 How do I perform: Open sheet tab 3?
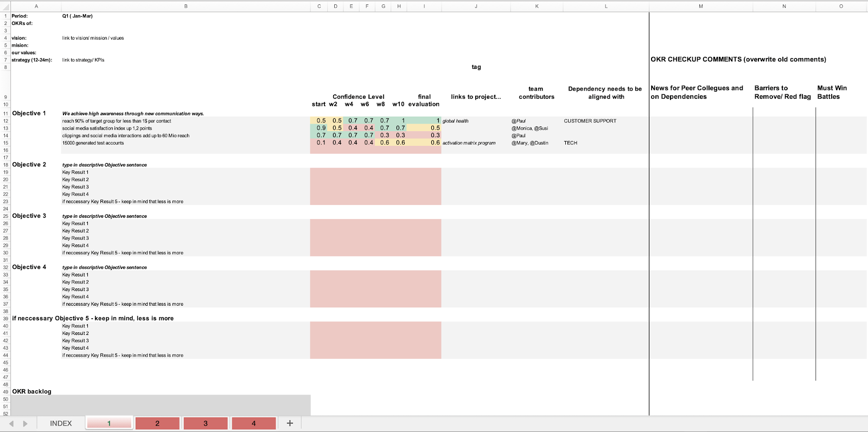click(206, 423)
